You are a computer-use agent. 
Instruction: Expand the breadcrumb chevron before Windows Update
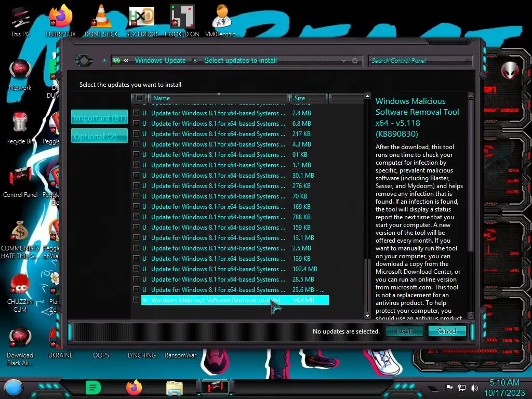(126, 61)
